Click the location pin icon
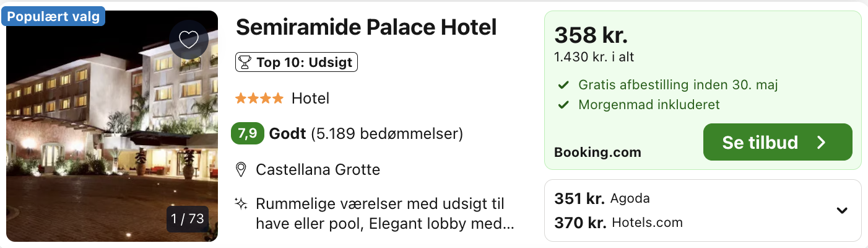Image resolution: width=868 pixels, height=248 pixels. pyautogui.click(x=242, y=169)
